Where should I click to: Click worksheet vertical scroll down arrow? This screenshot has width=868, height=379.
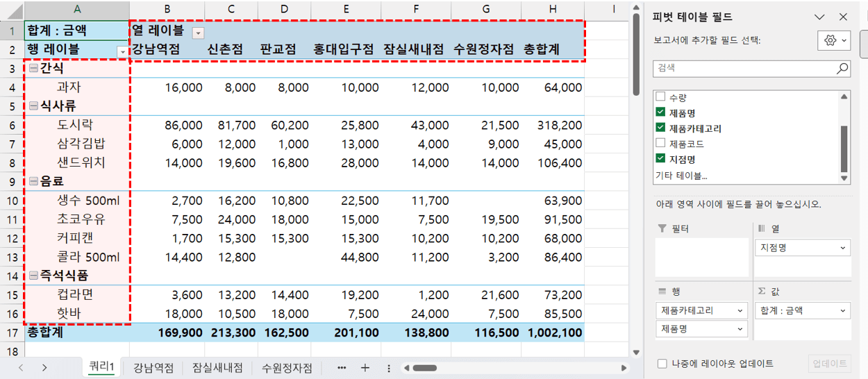(x=635, y=353)
